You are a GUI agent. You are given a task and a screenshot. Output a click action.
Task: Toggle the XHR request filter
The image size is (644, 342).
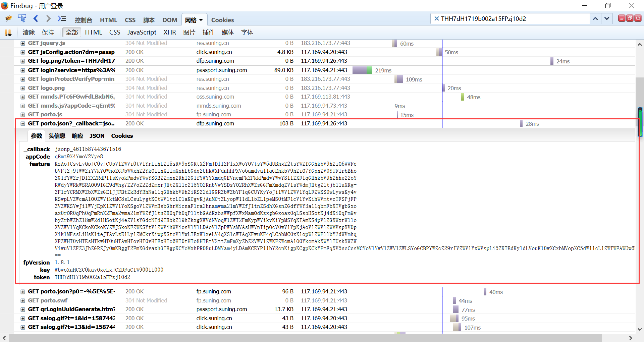(x=170, y=33)
